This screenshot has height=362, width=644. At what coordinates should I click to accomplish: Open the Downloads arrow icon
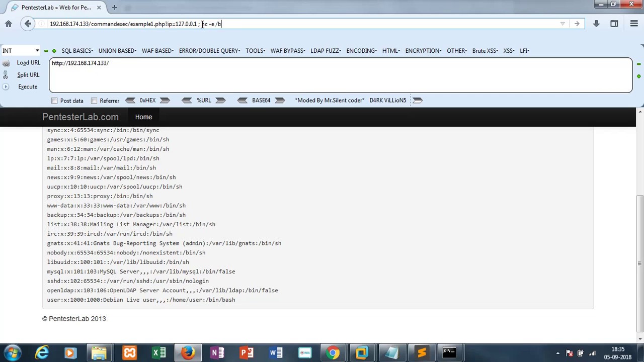point(596,24)
